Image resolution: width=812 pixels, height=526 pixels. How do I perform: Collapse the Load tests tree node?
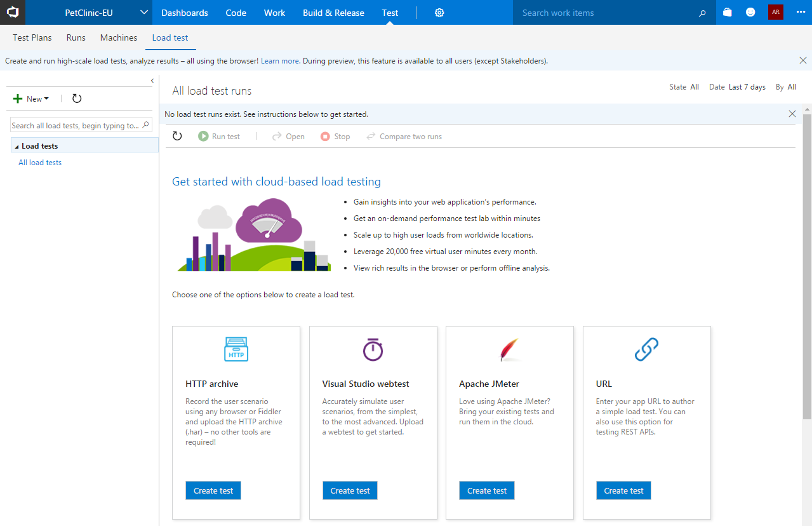(x=17, y=147)
